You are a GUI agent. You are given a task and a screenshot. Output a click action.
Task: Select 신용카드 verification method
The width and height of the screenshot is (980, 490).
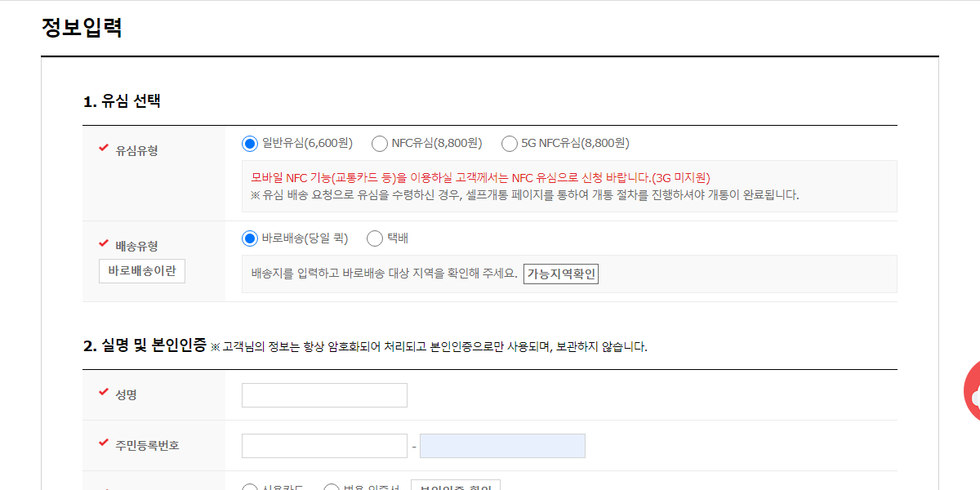pyautogui.click(x=250, y=488)
